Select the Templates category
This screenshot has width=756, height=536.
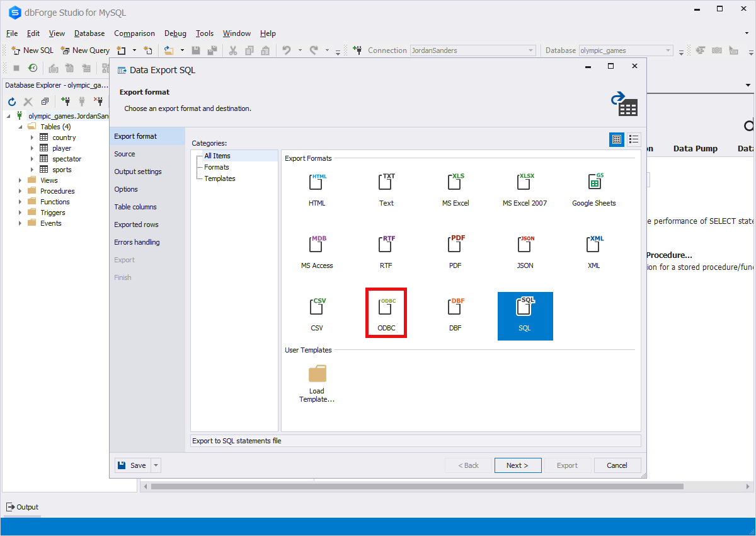(x=220, y=178)
